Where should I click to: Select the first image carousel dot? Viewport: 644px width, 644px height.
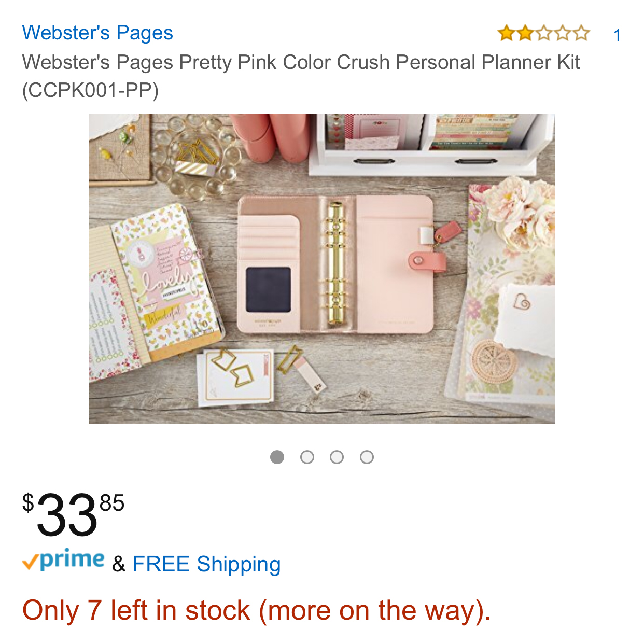[x=277, y=457]
